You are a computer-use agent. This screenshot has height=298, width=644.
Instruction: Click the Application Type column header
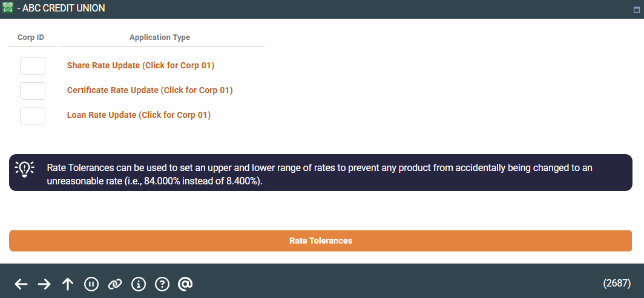[160, 37]
